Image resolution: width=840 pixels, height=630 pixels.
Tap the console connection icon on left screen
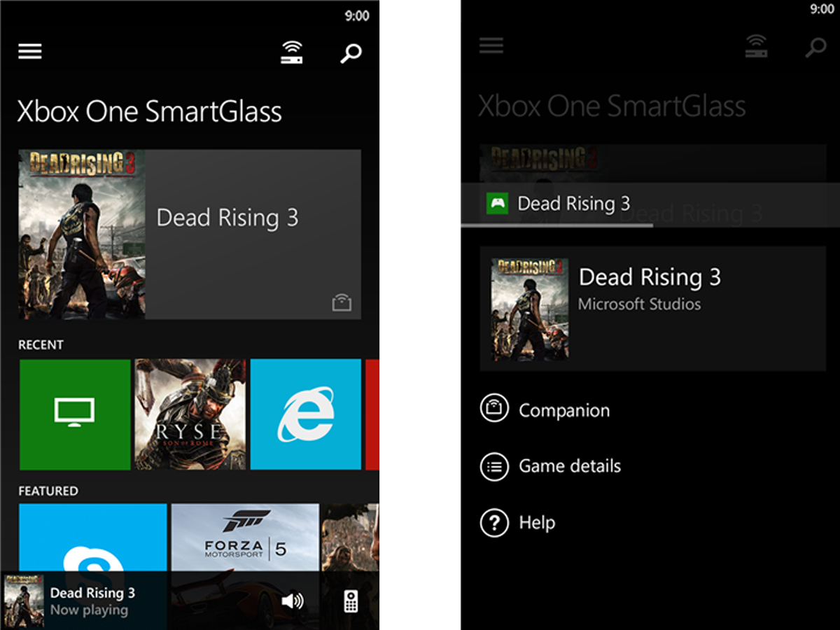(292, 52)
